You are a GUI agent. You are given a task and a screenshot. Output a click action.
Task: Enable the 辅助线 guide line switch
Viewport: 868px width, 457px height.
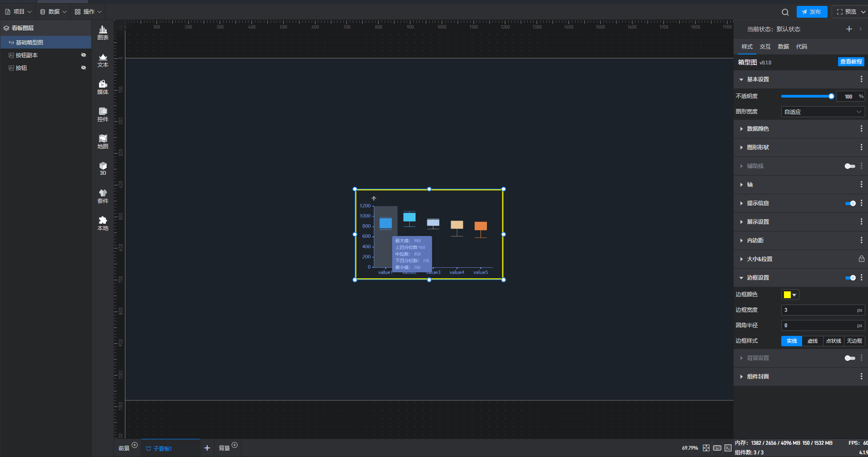pos(849,166)
